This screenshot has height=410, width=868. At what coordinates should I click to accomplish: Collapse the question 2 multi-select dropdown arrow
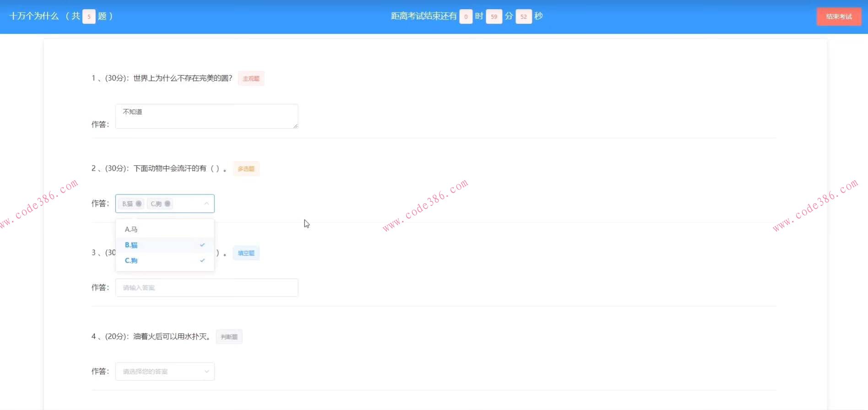point(206,204)
